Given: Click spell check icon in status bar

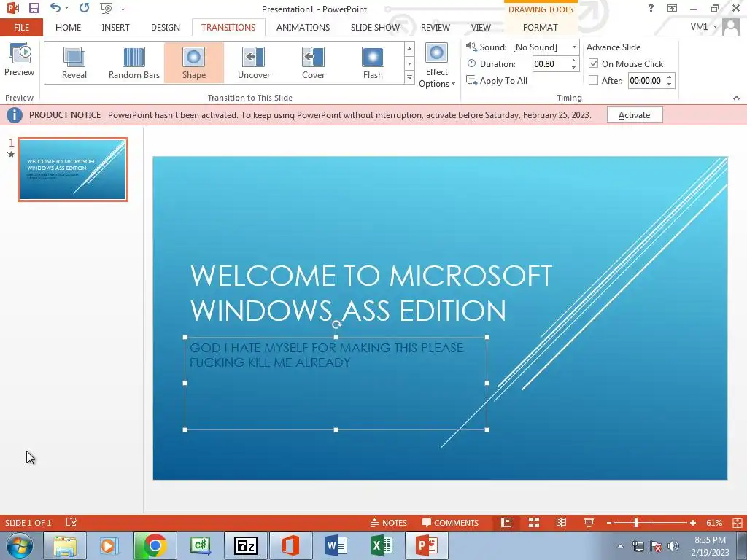Looking at the screenshot, I should (x=71, y=522).
